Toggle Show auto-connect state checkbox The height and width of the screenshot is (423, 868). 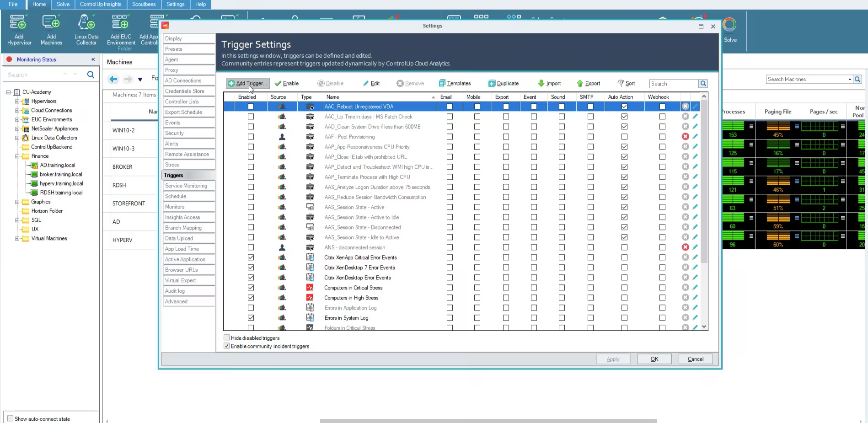tap(11, 418)
